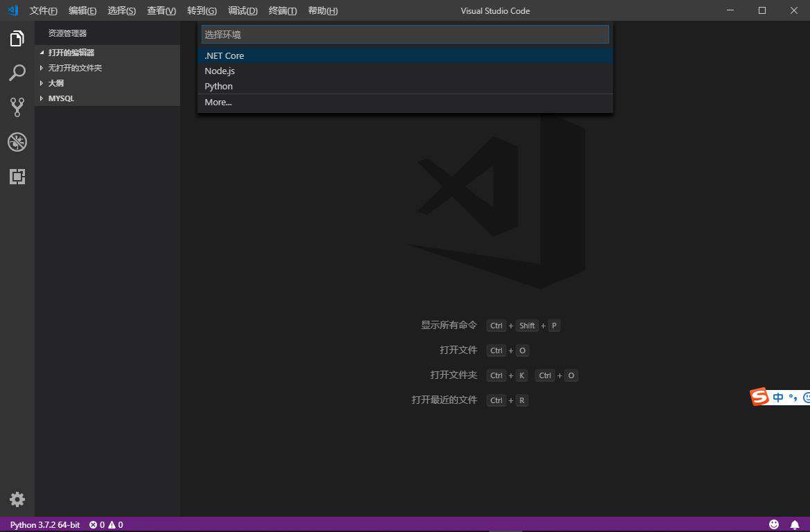Click the Sogou input method S icon
810x532 pixels.
(759, 397)
